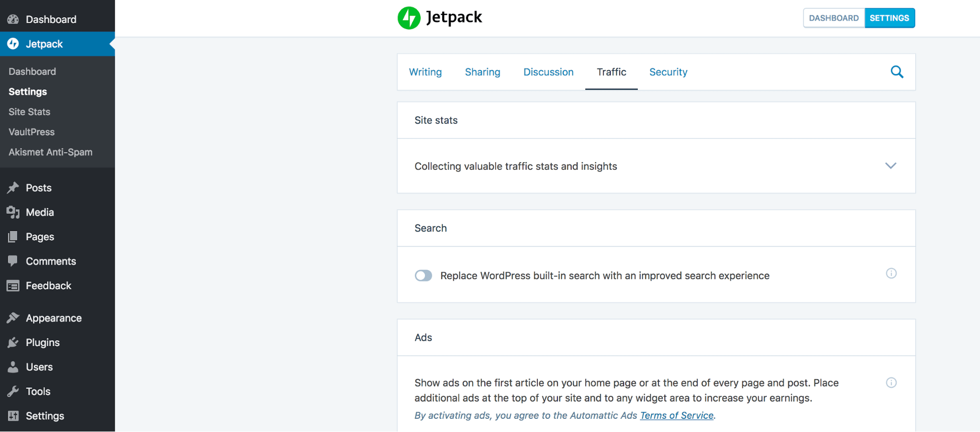Show info for the Search setting
The height and width of the screenshot is (432, 980).
(891, 273)
